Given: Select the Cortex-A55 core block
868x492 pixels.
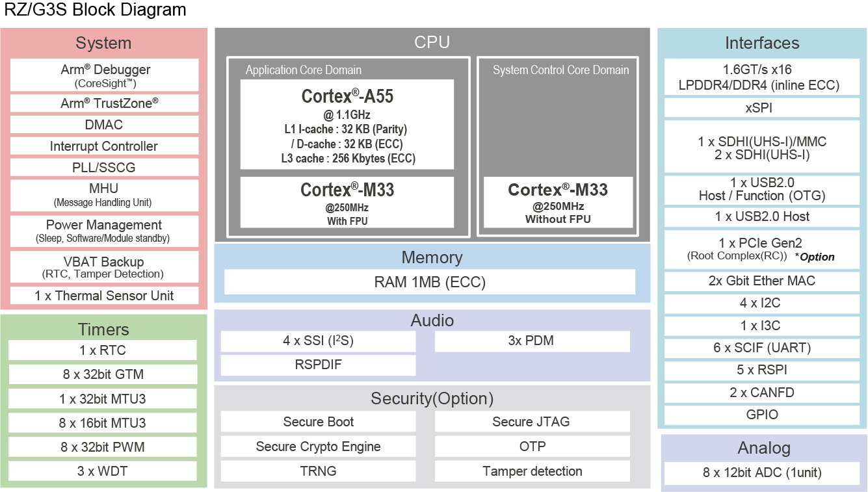Looking at the screenshot, I should [x=347, y=125].
